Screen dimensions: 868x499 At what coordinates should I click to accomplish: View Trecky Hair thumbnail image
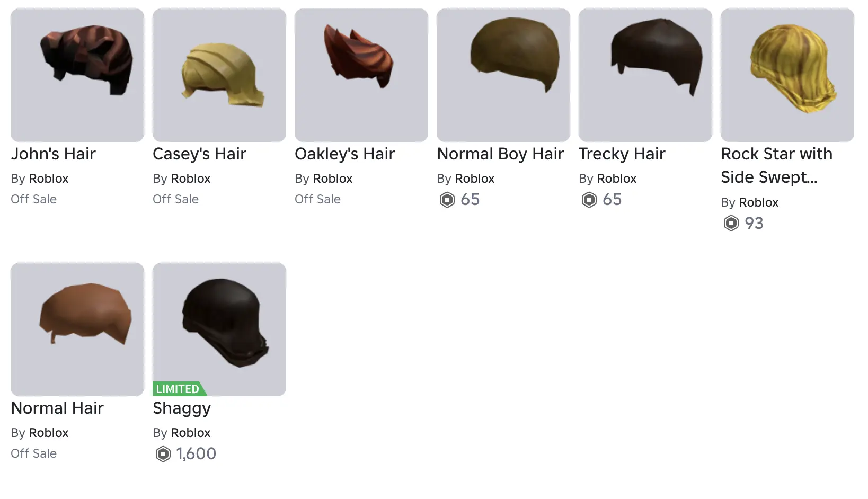[645, 75]
